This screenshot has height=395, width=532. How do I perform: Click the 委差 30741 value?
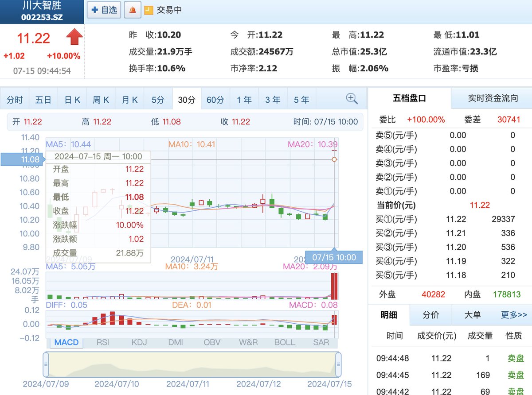click(509, 120)
